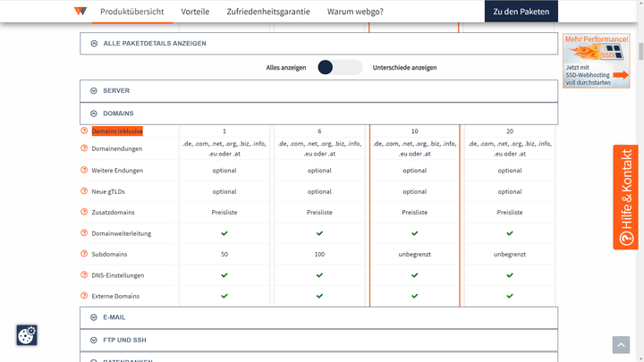Click Zu den Paketen button
Screen dimensions: 644x362
point(521,11)
